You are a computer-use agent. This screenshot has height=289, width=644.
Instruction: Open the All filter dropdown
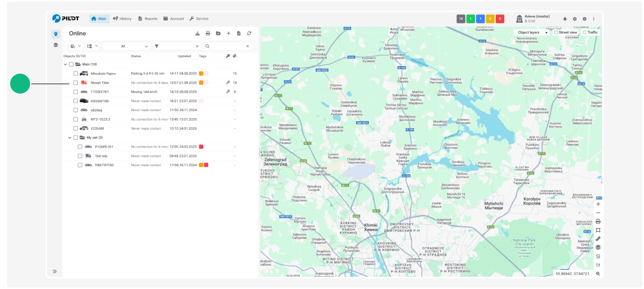(126, 46)
